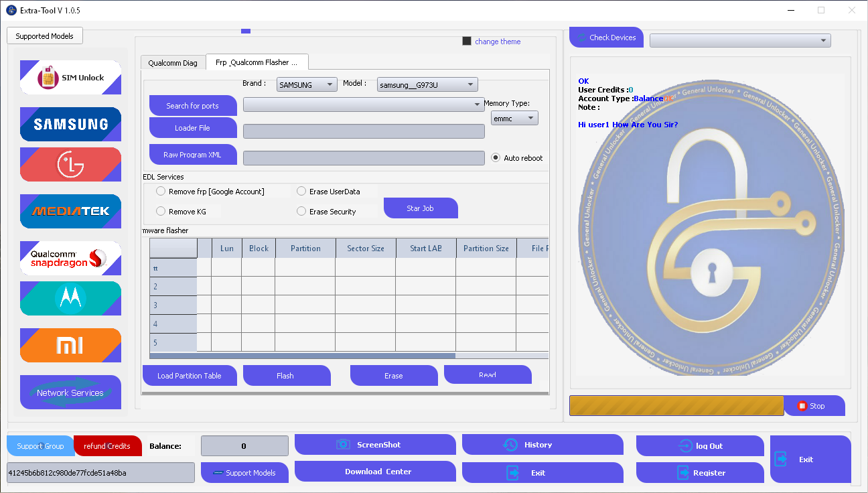The image size is (868, 493).
Task: Select row 2 header in partition table
Action: point(173,286)
